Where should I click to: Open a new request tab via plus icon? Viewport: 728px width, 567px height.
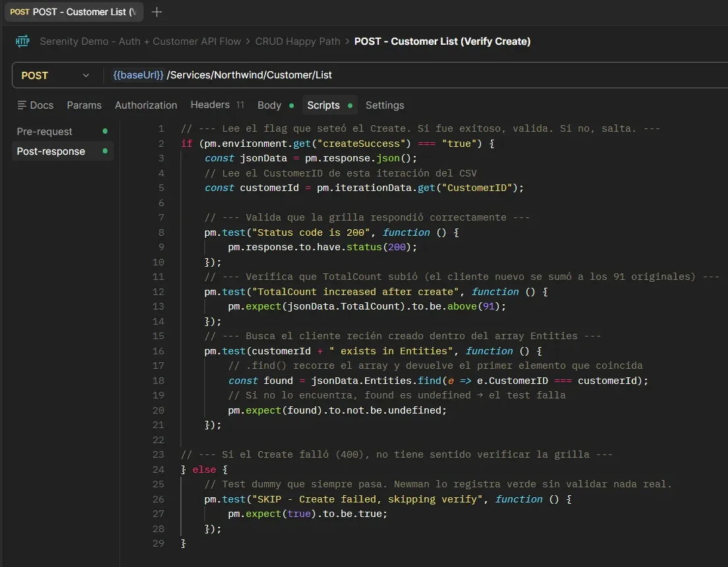[157, 11]
